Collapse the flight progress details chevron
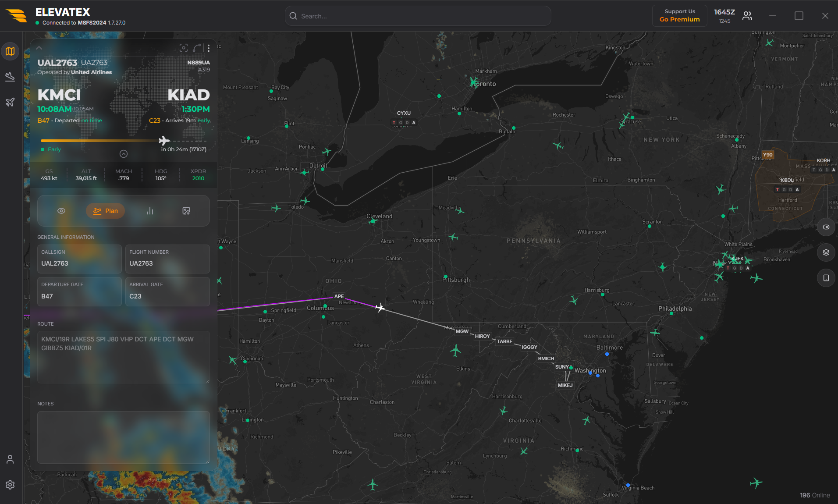Screen dimensions: 838x504 click(124, 154)
